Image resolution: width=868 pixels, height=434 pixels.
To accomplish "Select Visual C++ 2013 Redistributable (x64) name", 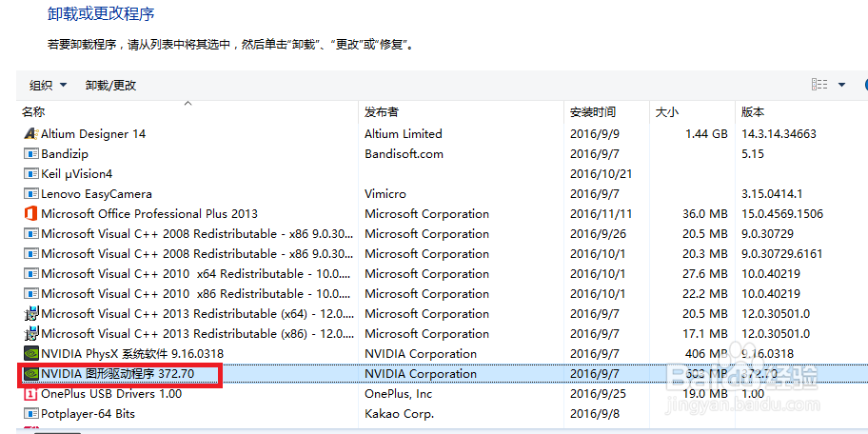I will click(x=196, y=314).
